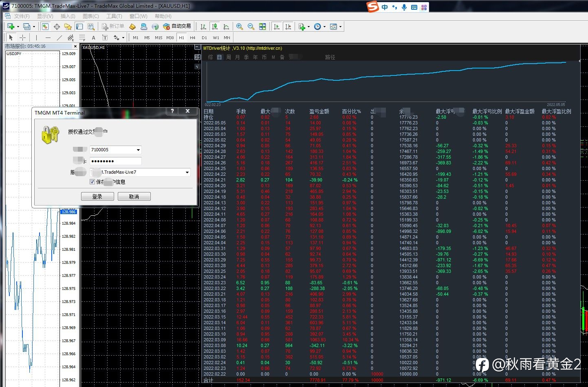Viewport: 588px width, 387px height.
Task: Click the indicators list icon
Action: click(302, 27)
